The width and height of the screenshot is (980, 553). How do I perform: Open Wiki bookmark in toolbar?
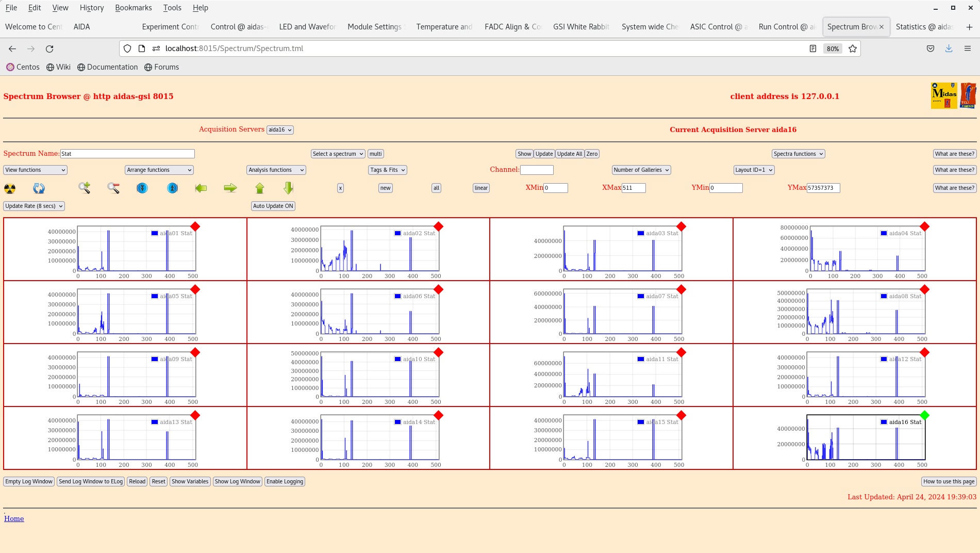[58, 67]
